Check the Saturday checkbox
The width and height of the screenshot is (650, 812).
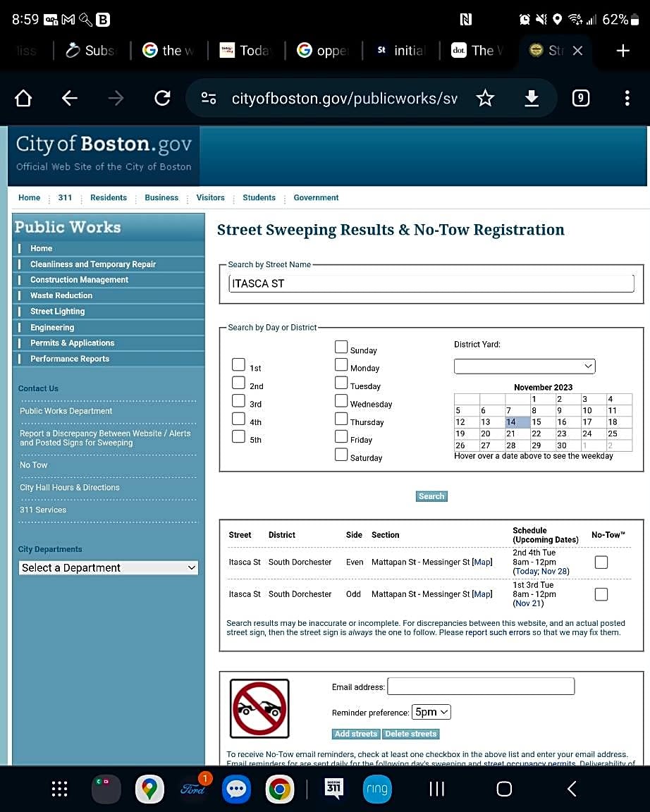coord(341,454)
